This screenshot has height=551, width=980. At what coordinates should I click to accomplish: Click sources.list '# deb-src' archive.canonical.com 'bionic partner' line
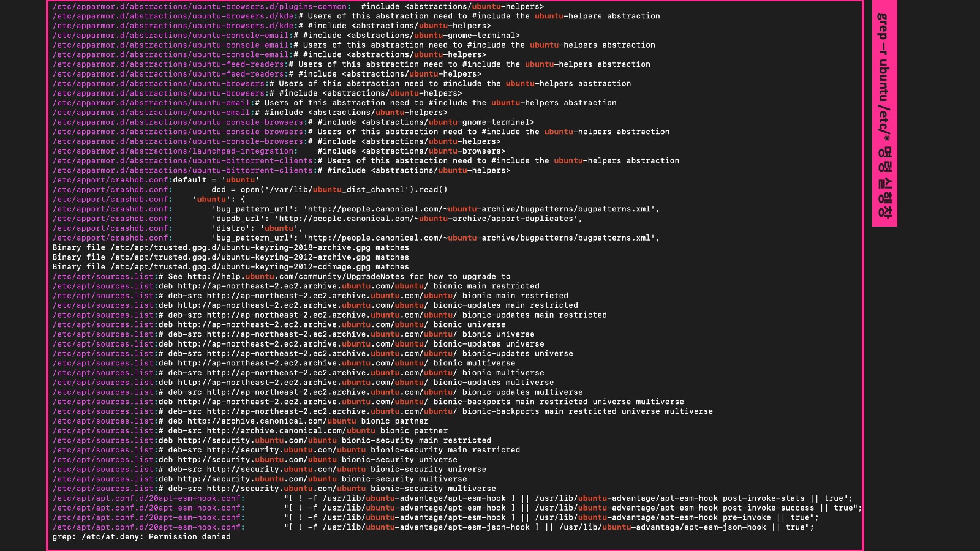(x=250, y=431)
